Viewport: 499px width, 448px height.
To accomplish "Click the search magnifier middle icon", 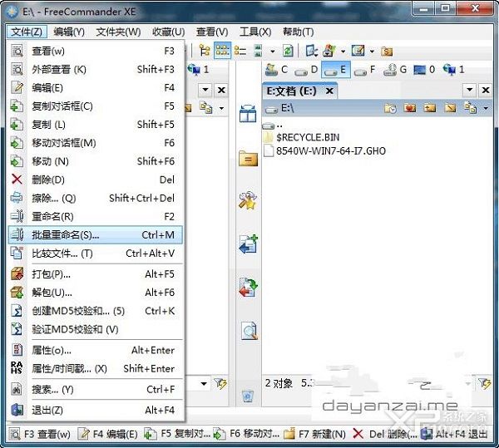I will [x=249, y=331].
